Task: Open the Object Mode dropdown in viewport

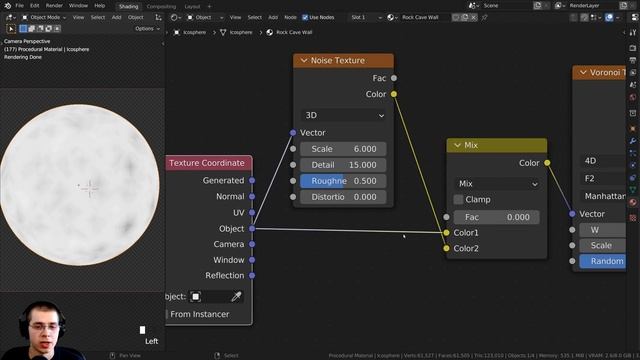Action: click(44, 18)
